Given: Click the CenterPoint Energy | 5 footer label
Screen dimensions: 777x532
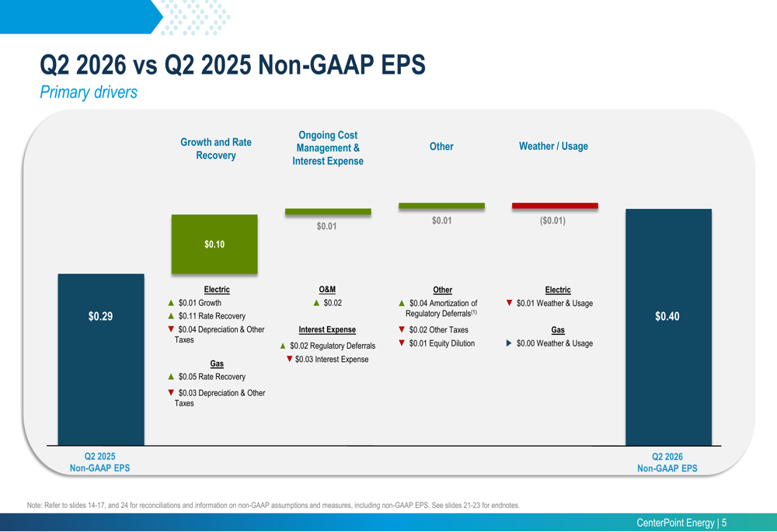Looking at the screenshot, I should (x=681, y=523).
